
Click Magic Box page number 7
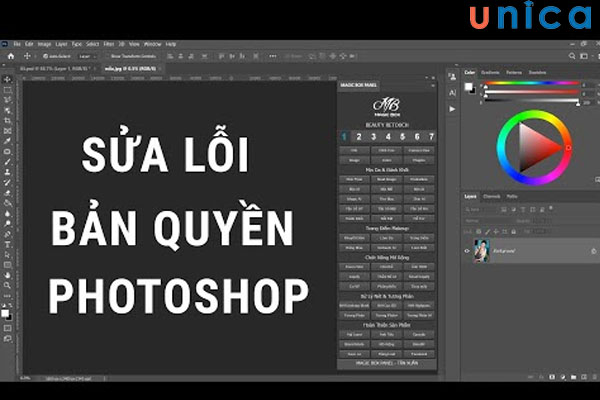pos(431,137)
